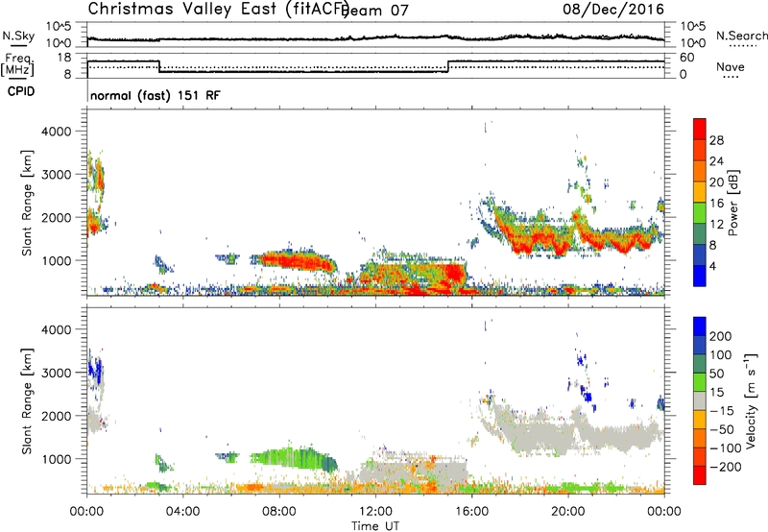
Task: Pick the green Power segment between 12 and 16
Action: click(700, 212)
